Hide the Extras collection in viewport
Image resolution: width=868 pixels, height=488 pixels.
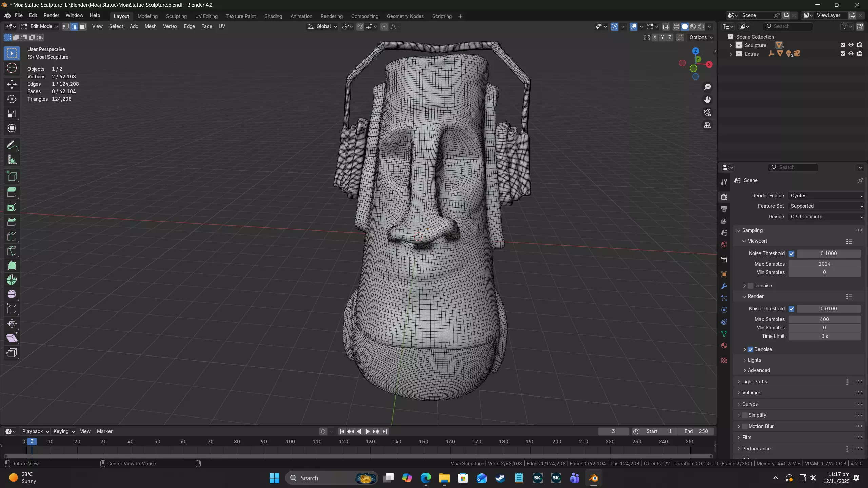(x=851, y=54)
